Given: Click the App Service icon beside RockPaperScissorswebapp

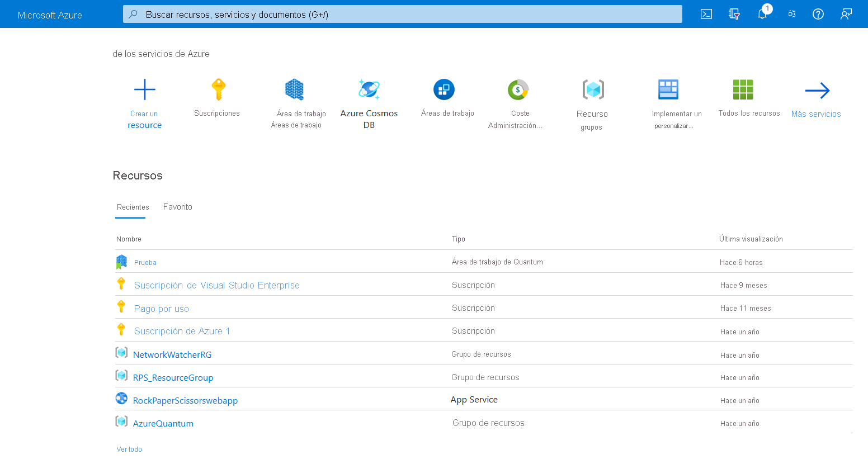Looking at the screenshot, I should coord(121,398).
